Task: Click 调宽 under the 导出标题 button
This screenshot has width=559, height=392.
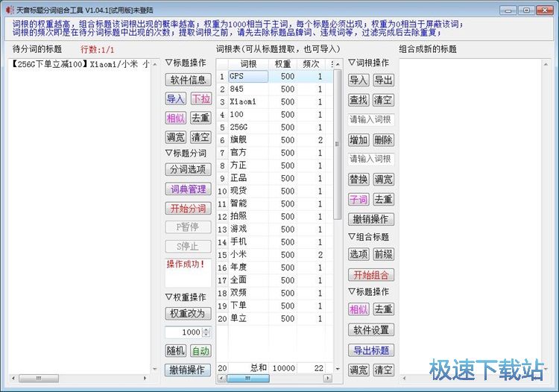Action: click(359, 370)
